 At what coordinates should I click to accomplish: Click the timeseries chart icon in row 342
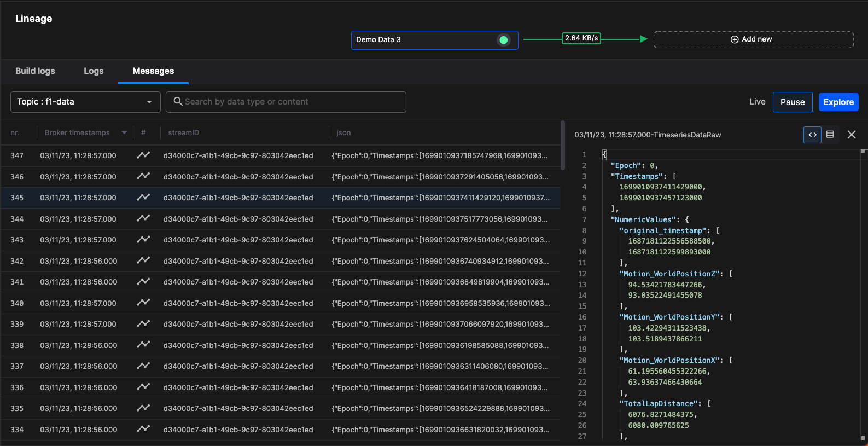(x=143, y=260)
